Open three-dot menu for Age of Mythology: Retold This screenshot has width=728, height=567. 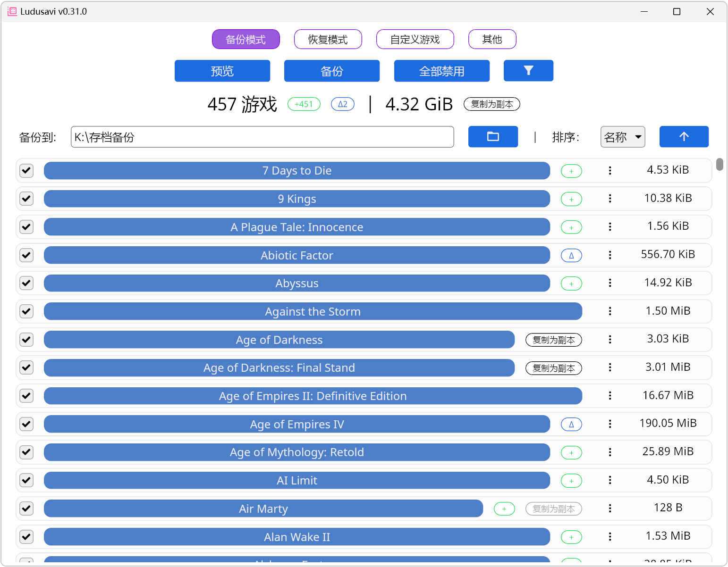(x=610, y=452)
